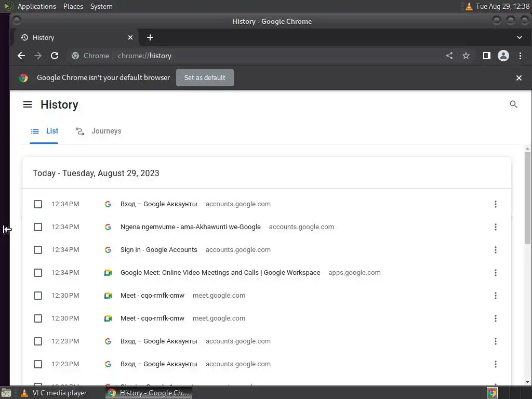
Task: Click the VLC cone in the system tray
Action: 469,6
